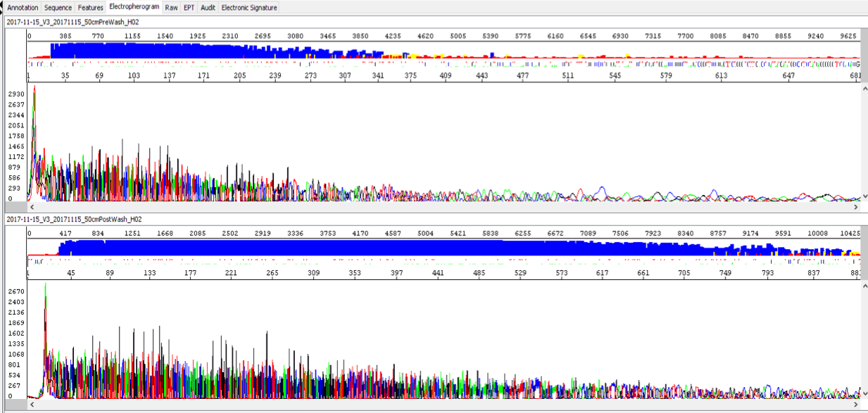Select the Features tab

90,8
